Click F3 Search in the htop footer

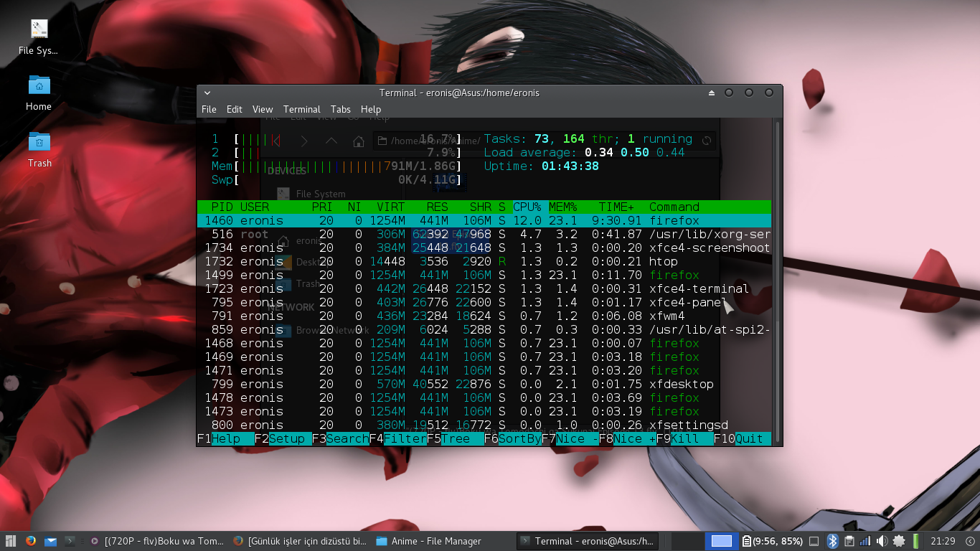[341, 438]
